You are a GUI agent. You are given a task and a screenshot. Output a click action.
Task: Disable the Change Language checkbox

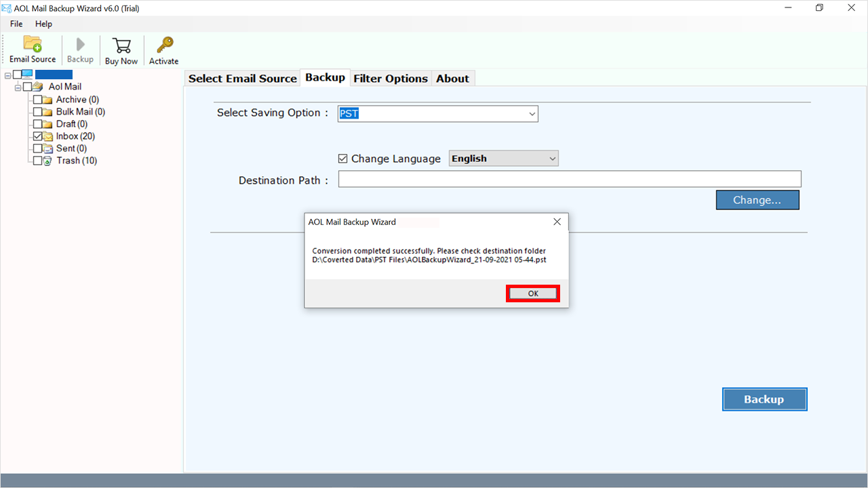(342, 159)
